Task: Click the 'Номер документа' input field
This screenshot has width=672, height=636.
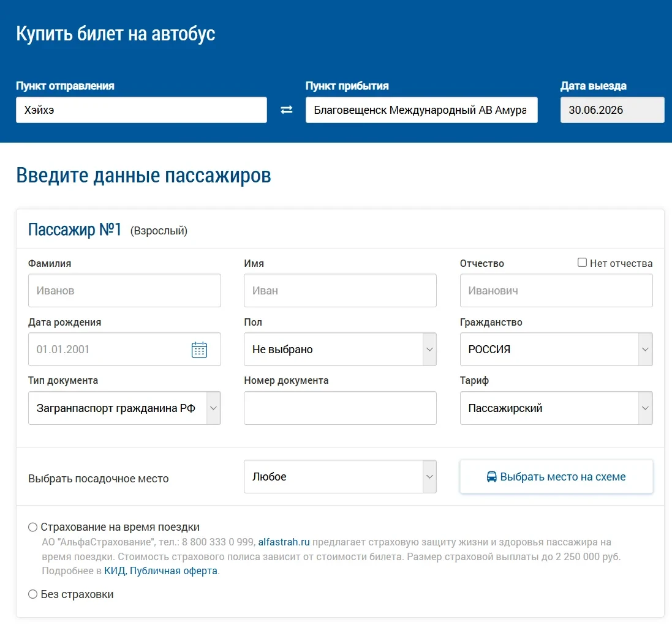Action: [340, 408]
